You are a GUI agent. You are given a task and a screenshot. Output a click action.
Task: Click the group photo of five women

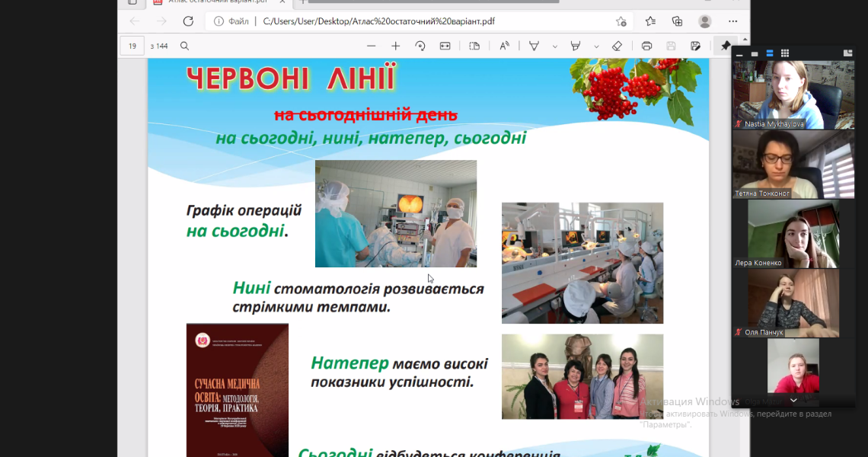tap(582, 377)
